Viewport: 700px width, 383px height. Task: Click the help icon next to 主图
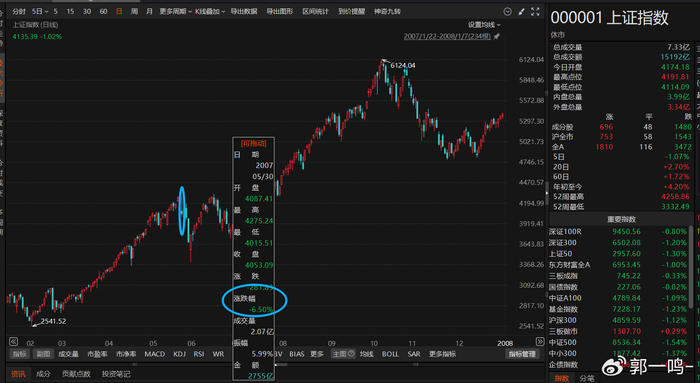pos(351,354)
